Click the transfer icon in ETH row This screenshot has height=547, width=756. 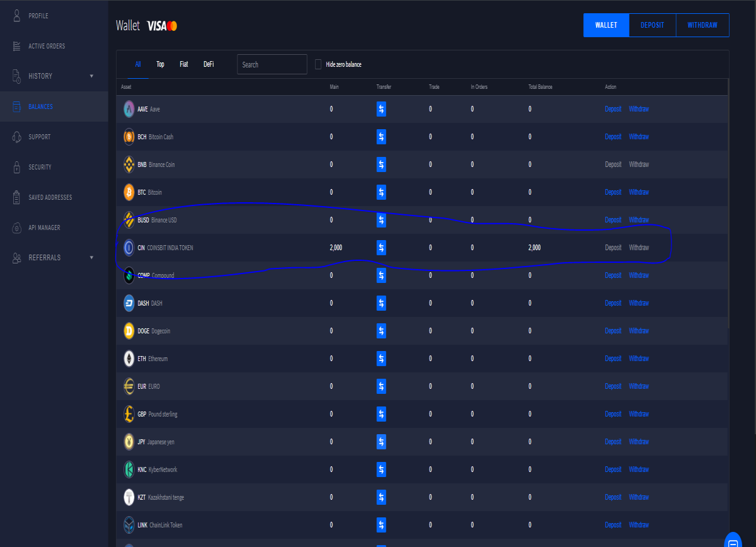pyautogui.click(x=381, y=359)
